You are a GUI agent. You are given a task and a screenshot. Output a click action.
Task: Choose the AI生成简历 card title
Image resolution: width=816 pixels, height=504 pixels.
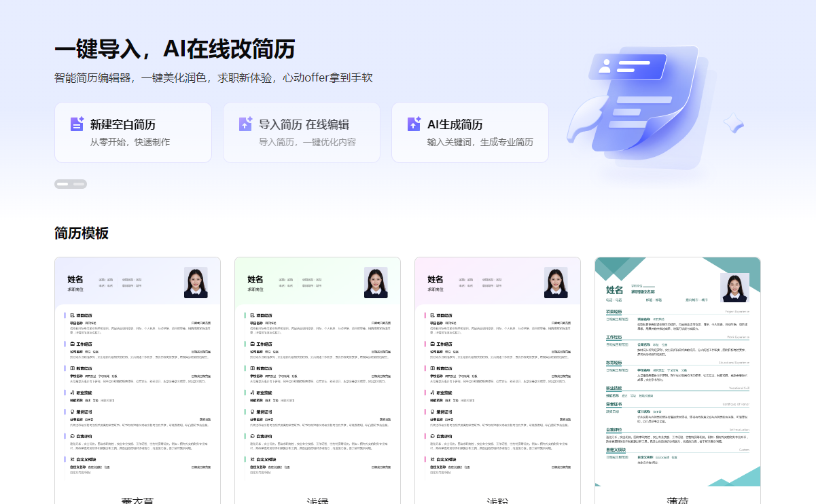pos(455,124)
